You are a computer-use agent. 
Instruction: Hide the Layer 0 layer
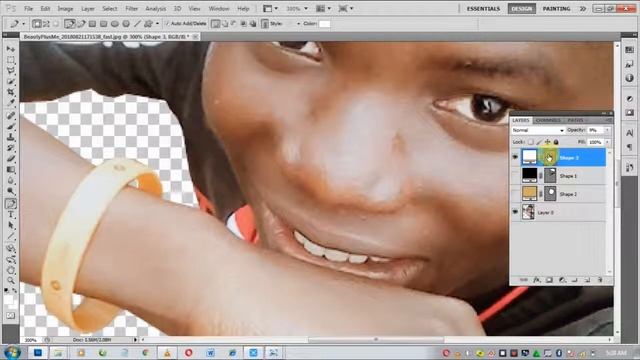[515, 212]
